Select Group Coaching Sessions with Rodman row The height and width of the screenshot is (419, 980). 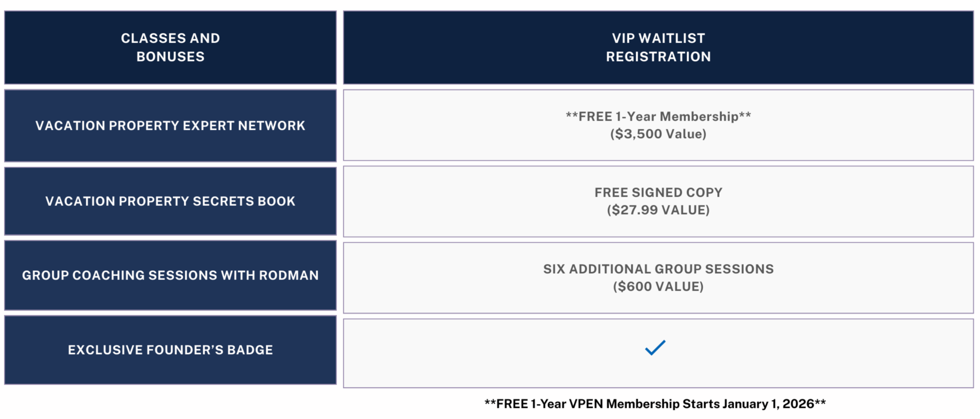coord(170,275)
